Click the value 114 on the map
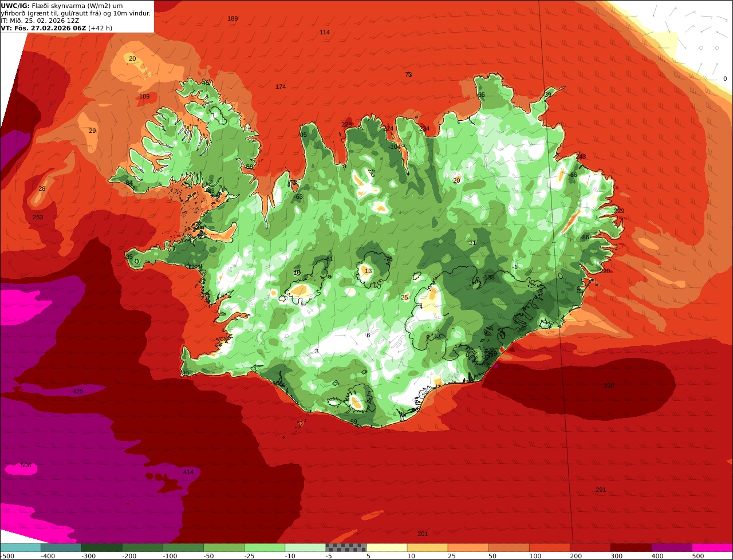The image size is (733, 560). [x=325, y=33]
